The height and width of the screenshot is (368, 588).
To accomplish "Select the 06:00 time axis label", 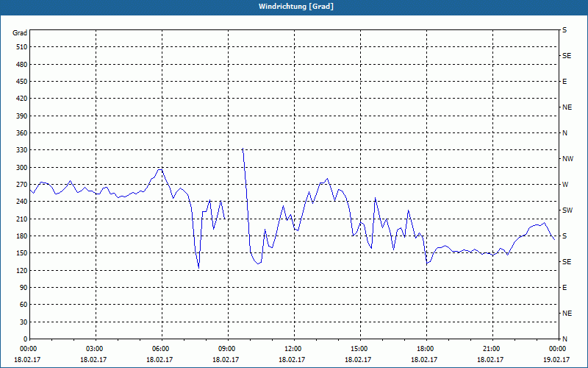I will (x=159, y=348).
